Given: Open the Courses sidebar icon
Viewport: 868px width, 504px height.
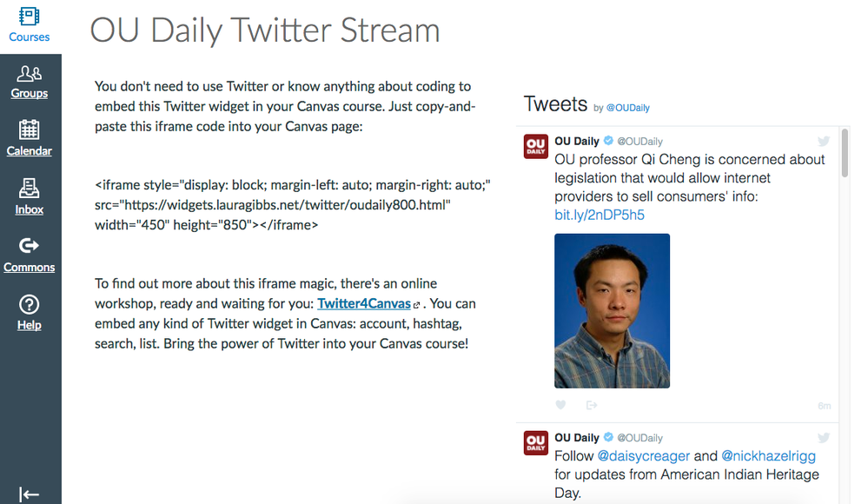Looking at the screenshot, I should 30,23.
